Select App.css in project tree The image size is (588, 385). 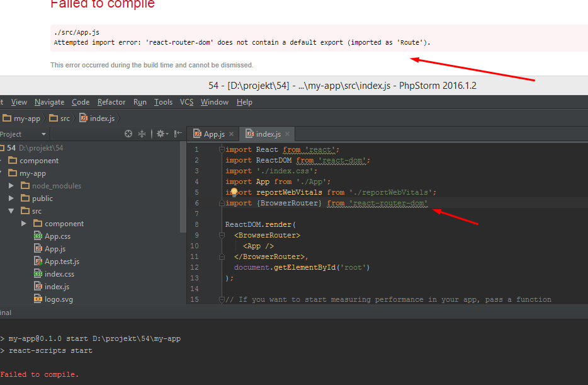tap(52, 236)
